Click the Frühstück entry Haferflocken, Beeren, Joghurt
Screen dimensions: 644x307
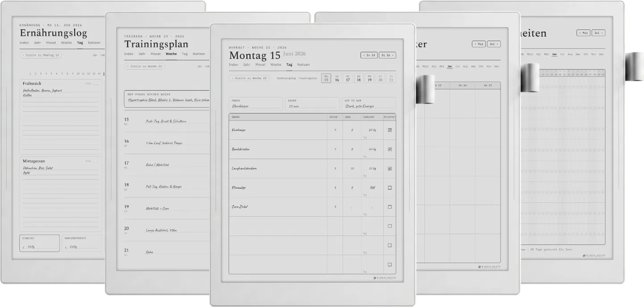coord(42,91)
